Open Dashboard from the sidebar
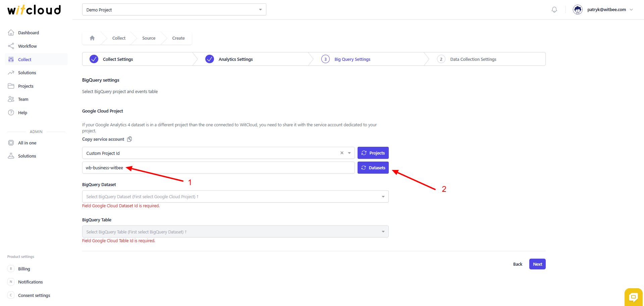 (29, 33)
